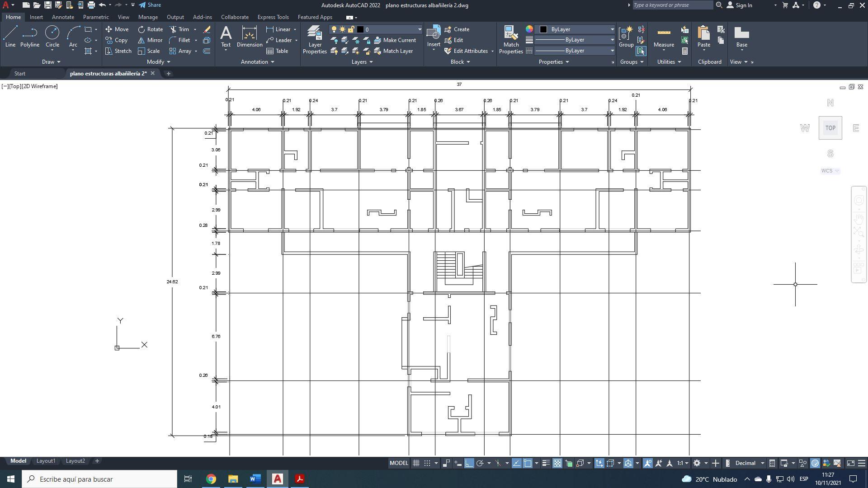Switch to the Annotate ribbon tab
Image resolution: width=868 pixels, height=488 pixels.
pos(63,17)
